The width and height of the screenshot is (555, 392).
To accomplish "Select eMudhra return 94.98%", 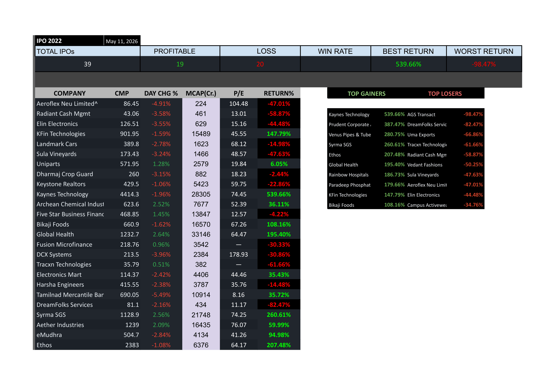I will coord(279,335).
